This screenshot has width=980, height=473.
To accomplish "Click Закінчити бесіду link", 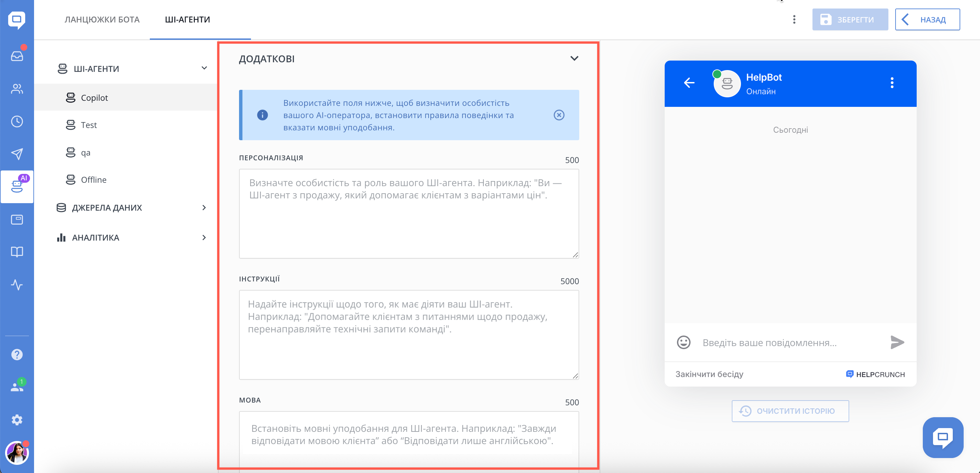I will tap(709, 374).
